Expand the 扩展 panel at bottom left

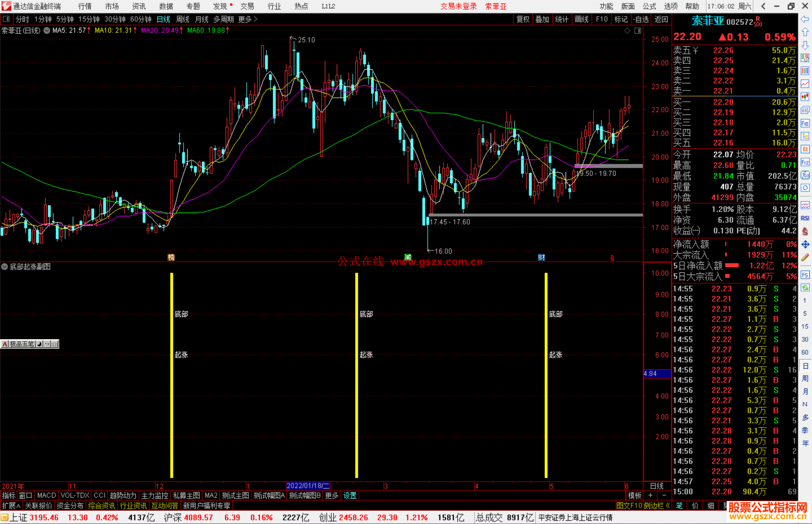[x=11, y=506]
